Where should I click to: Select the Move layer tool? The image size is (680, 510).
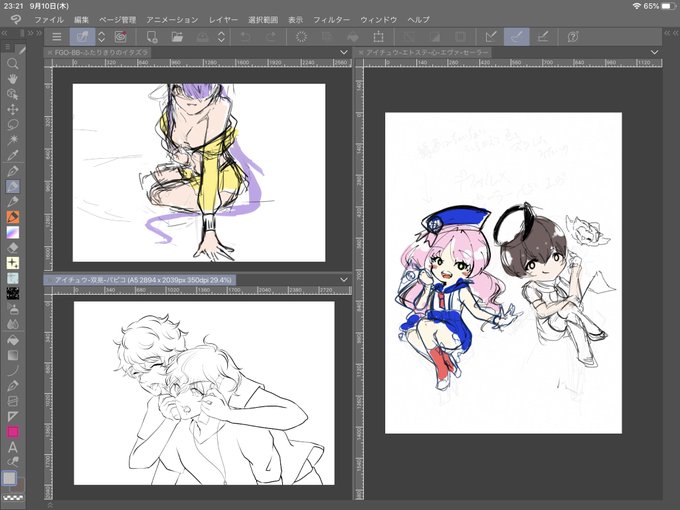click(x=13, y=109)
